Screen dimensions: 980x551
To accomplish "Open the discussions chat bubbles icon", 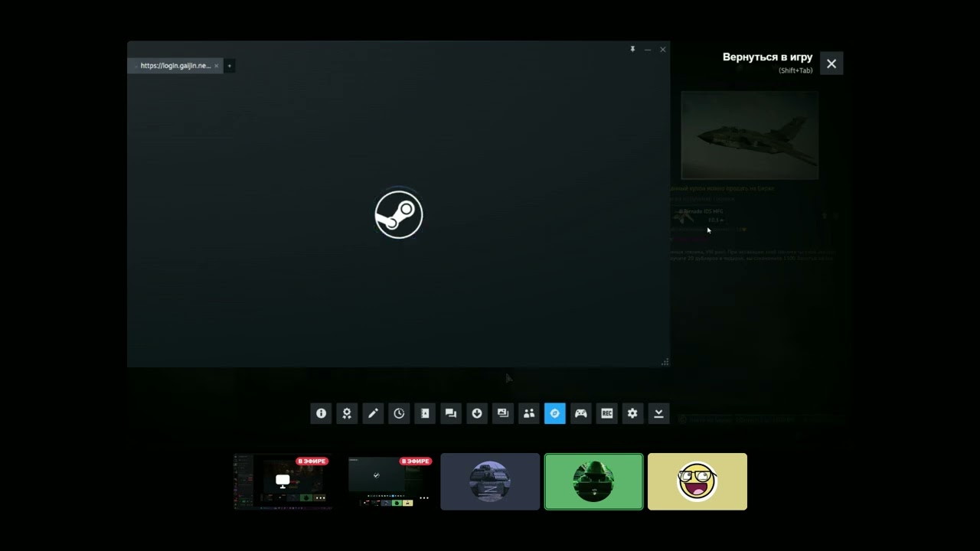I will pyautogui.click(x=451, y=413).
